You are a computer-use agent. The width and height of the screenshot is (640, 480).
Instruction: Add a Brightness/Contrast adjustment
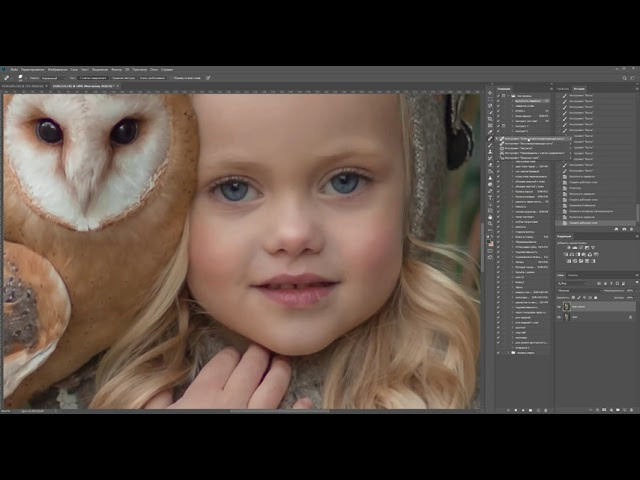pyautogui.click(x=569, y=248)
